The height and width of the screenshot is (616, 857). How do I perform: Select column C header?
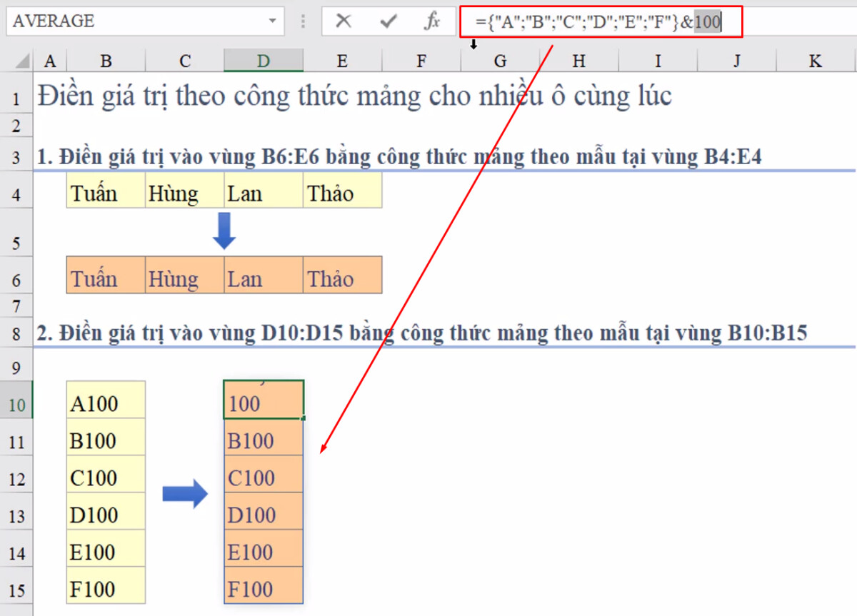(185, 61)
